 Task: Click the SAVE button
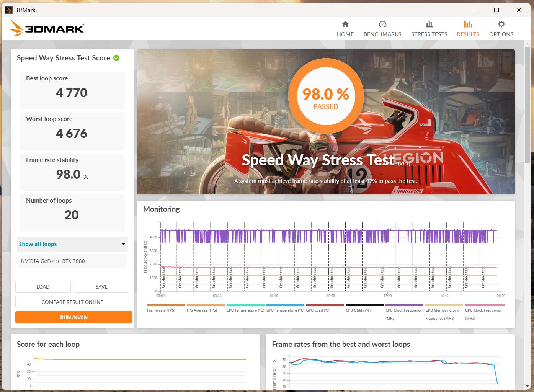pos(101,287)
